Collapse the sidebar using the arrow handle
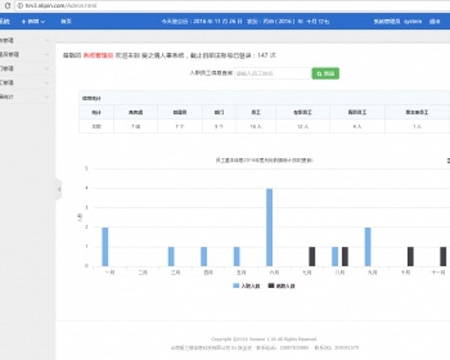This screenshot has height=360, width=450. coord(59,189)
